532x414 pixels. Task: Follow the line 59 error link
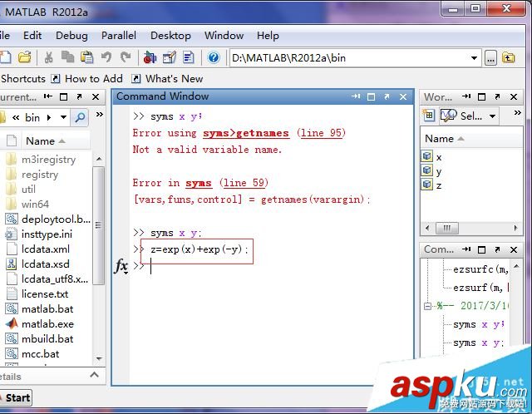(244, 183)
